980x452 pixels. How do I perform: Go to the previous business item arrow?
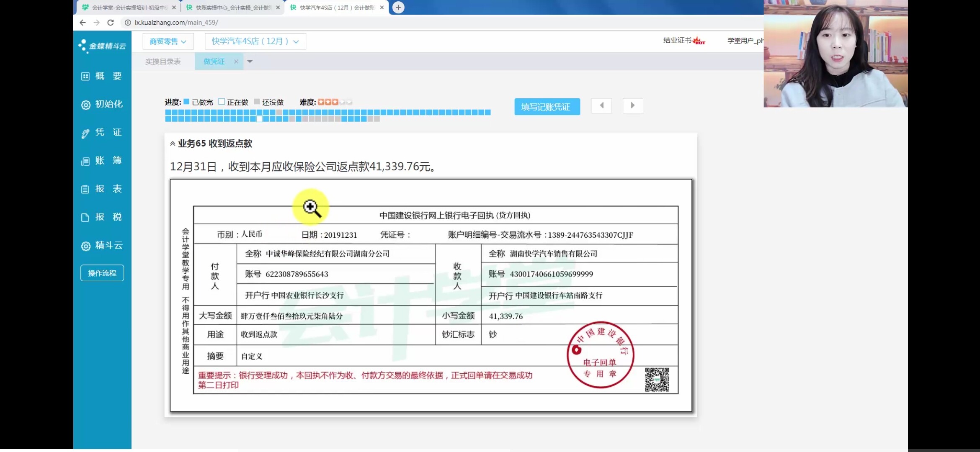point(601,105)
